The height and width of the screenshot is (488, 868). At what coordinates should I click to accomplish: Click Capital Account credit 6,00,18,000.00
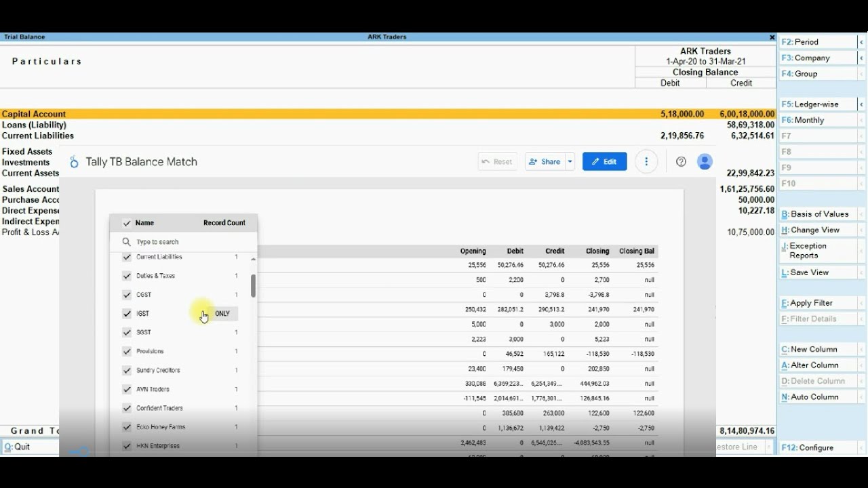pyautogui.click(x=747, y=114)
